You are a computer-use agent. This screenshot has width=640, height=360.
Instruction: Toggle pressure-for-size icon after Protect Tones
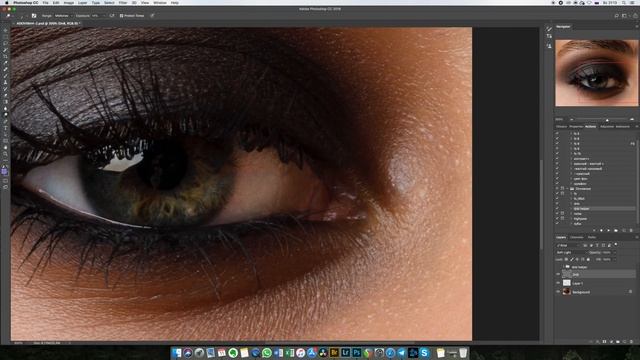click(152, 16)
